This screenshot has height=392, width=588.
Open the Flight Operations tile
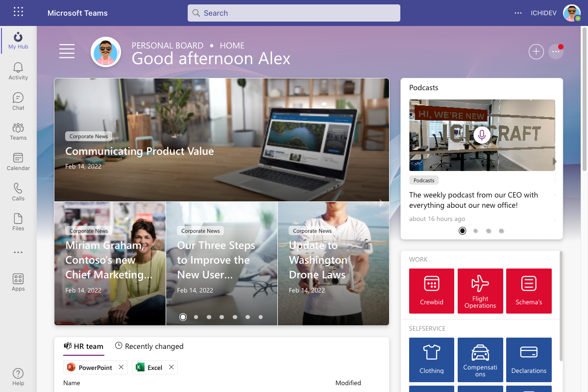point(480,291)
